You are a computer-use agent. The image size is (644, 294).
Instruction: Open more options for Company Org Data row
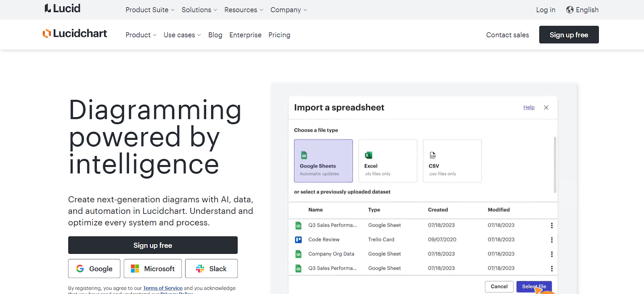point(552,254)
